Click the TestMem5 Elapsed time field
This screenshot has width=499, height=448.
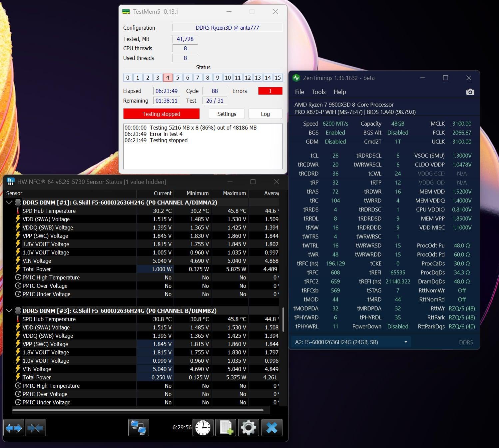(x=167, y=91)
